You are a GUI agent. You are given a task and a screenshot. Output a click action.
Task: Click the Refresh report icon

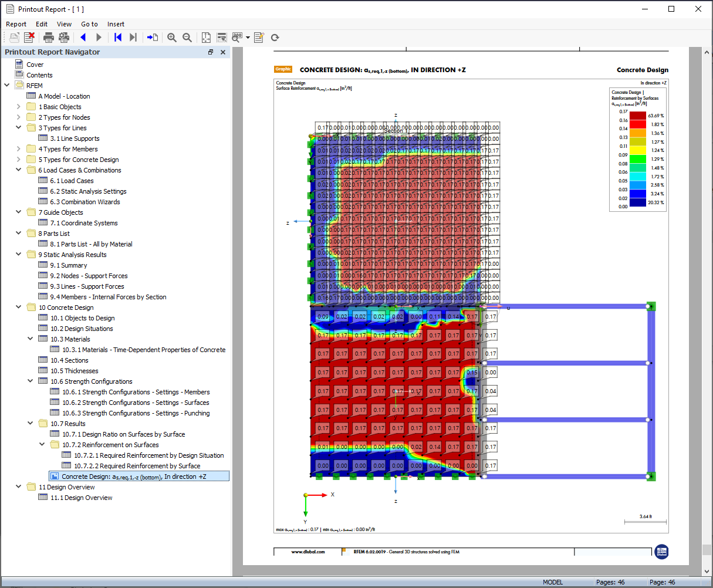click(275, 38)
